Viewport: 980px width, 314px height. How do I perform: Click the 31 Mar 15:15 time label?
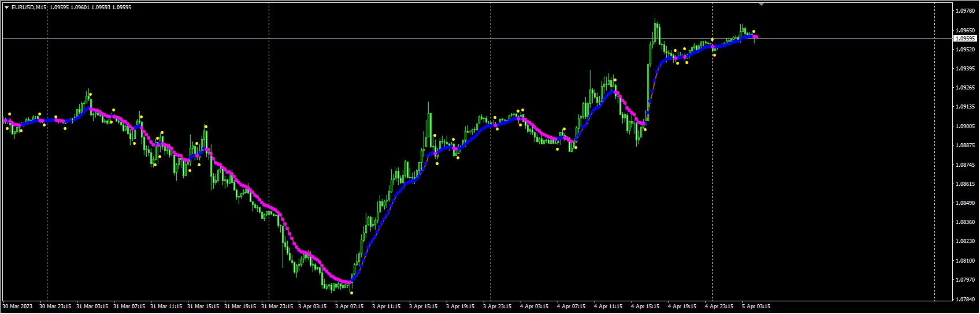203,306
